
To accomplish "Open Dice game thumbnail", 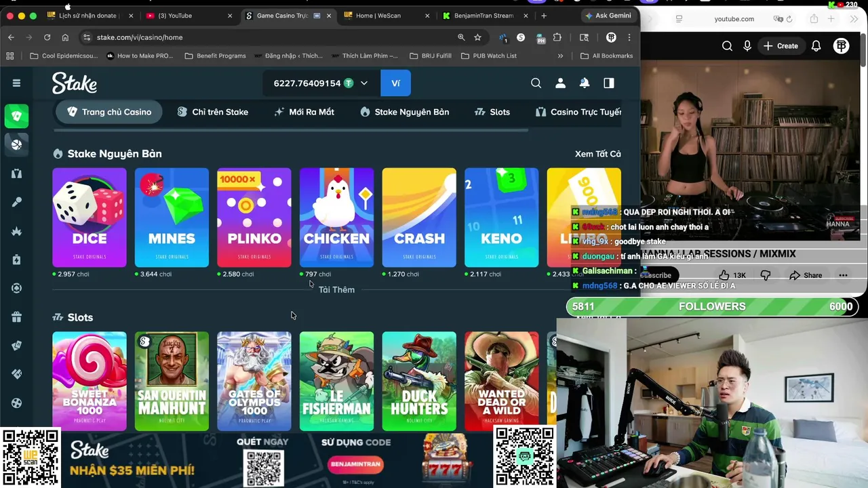I will point(90,218).
